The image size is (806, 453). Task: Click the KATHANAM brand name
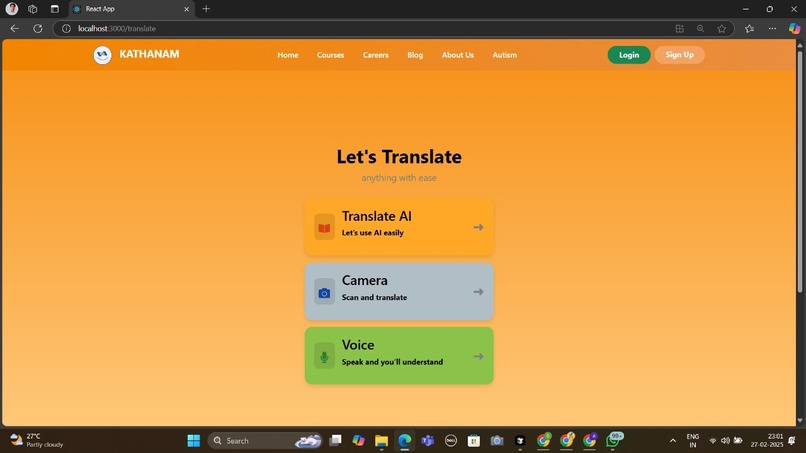tap(149, 54)
